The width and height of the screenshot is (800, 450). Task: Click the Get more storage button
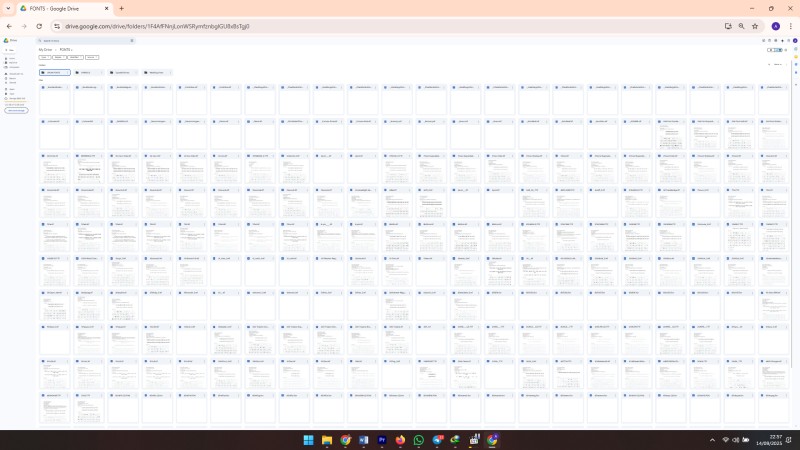pos(16,110)
